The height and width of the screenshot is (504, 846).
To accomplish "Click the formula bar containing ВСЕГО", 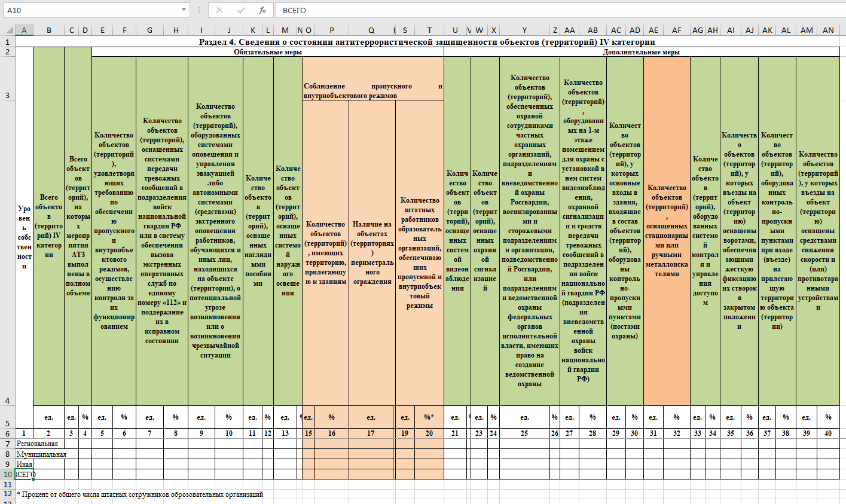I will click(538, 10).
